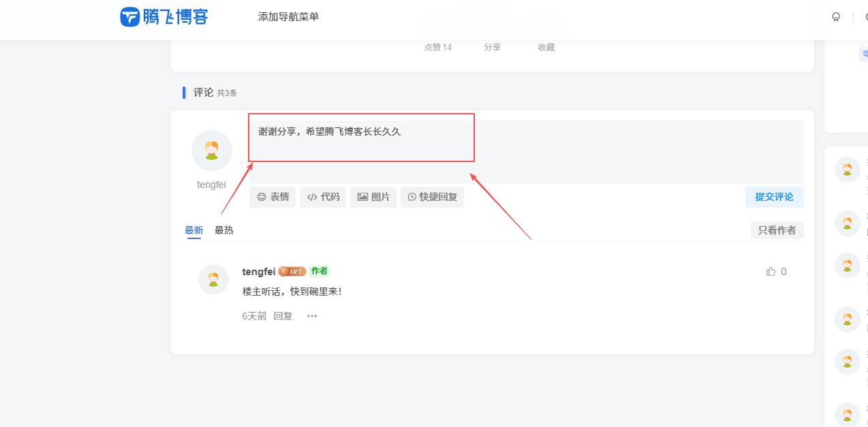The height and width of the screenshot is (427, 868).
Task: Open quick replies via the 快捷回复 icon
Action: point(432,197)
